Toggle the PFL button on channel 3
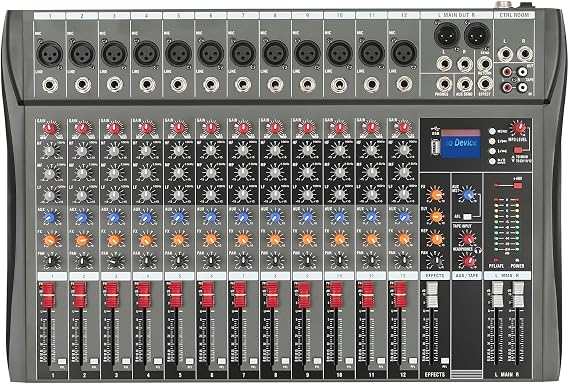The height and width of the screenshot is (384, 569). point(126,361)
